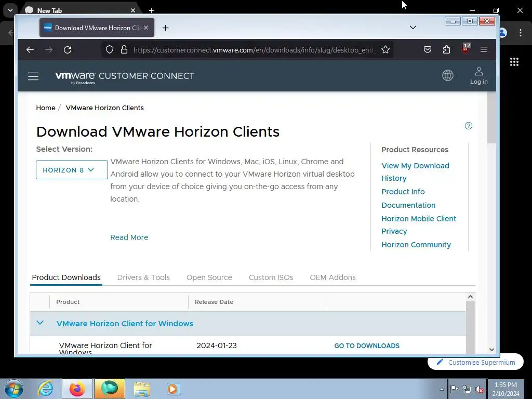This screenshot has width=532, height=399.
Task: Switch to the Open Source tab
Action: 209,277
